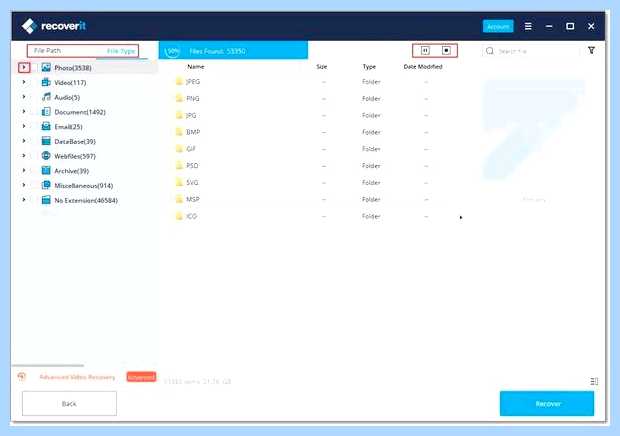Click the Back button
This screenshot has height=436, width=620.
click(x=69, y=404)
